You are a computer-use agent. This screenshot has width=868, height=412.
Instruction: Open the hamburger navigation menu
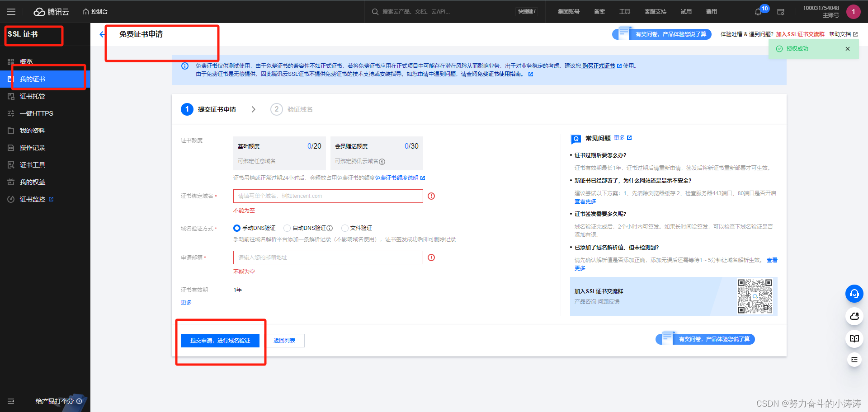pos(11,12)
